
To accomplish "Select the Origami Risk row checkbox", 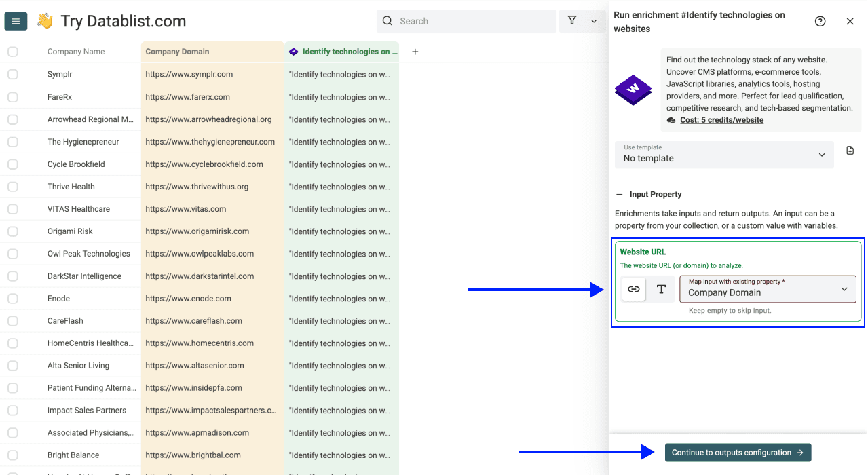I will click(13, 231).
